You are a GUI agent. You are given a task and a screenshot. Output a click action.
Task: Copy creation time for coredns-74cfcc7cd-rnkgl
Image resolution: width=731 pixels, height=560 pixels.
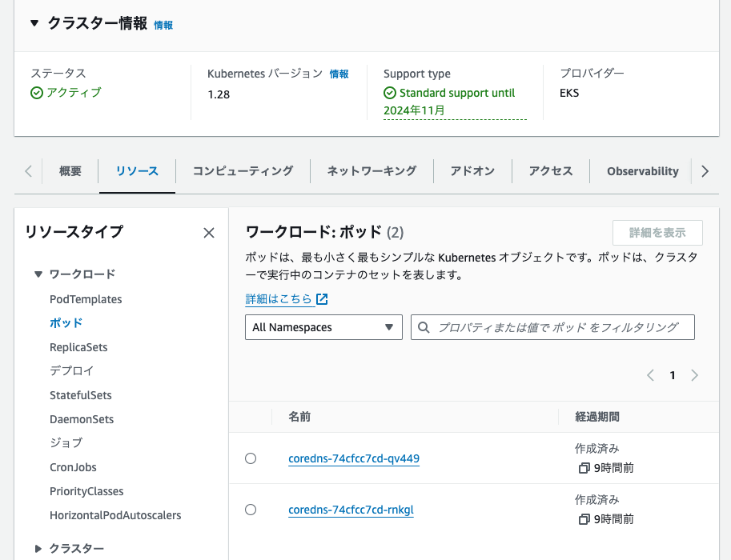click(x=584, y=519)
